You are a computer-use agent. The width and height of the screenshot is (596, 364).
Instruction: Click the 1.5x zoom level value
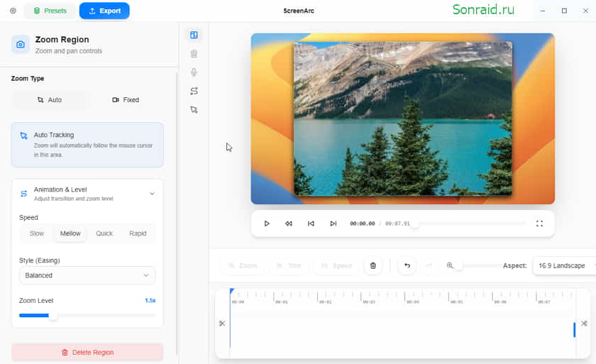150,301
